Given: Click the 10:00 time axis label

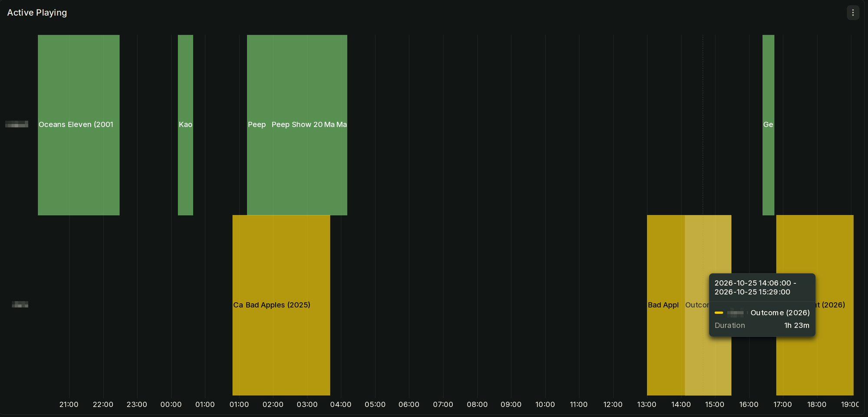Looking at the screenshot, I should coord(545,404).
